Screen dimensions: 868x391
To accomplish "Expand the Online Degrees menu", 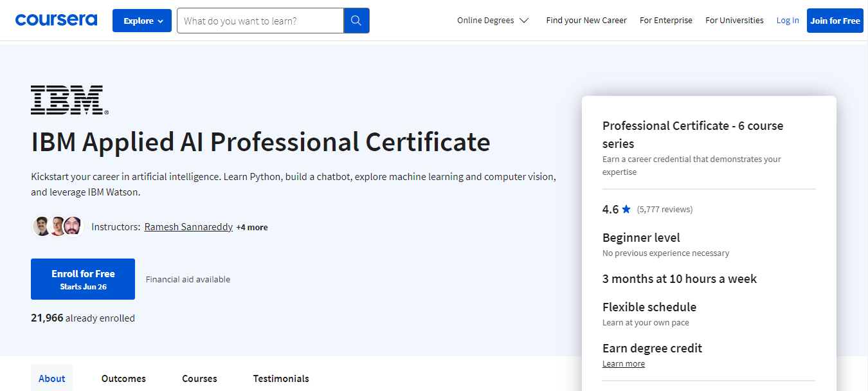I will click(493, 21).
